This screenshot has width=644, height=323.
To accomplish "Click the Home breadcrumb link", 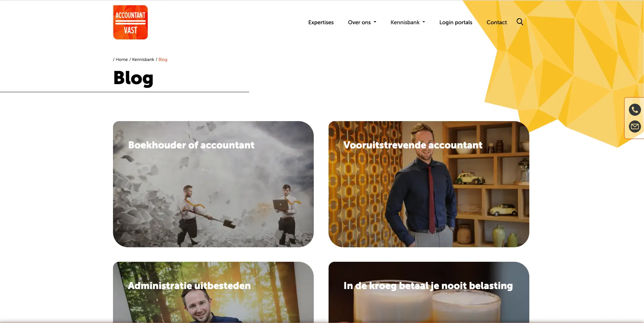I will 122,60.
